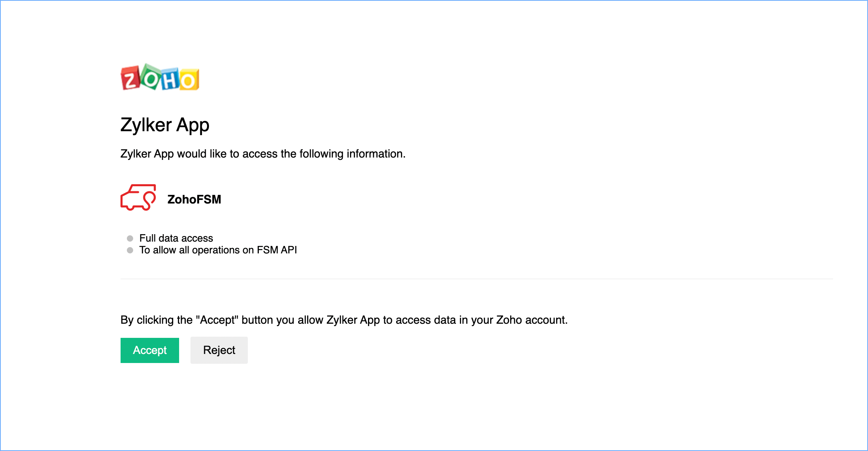Image resolution: width=868 pixels, height=451 pixels.
Task: Click the Zylker App heading
Action: click(x=165, y=125)
